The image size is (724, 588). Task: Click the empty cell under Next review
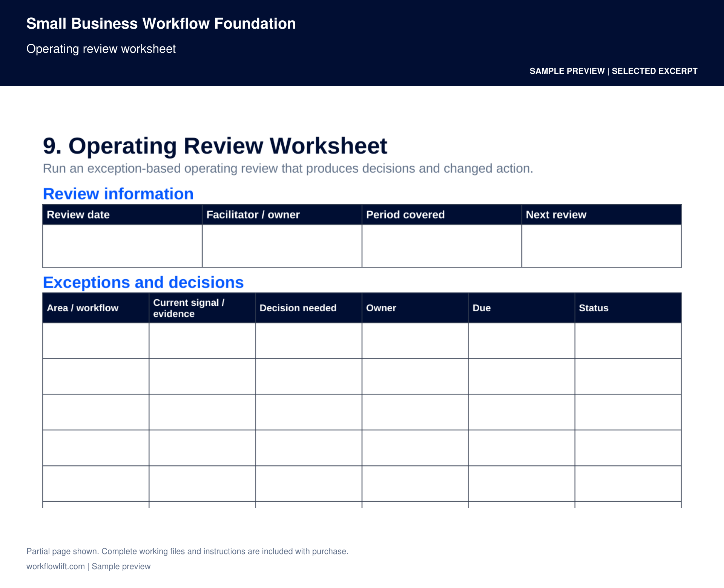click(x=601, y=246)
